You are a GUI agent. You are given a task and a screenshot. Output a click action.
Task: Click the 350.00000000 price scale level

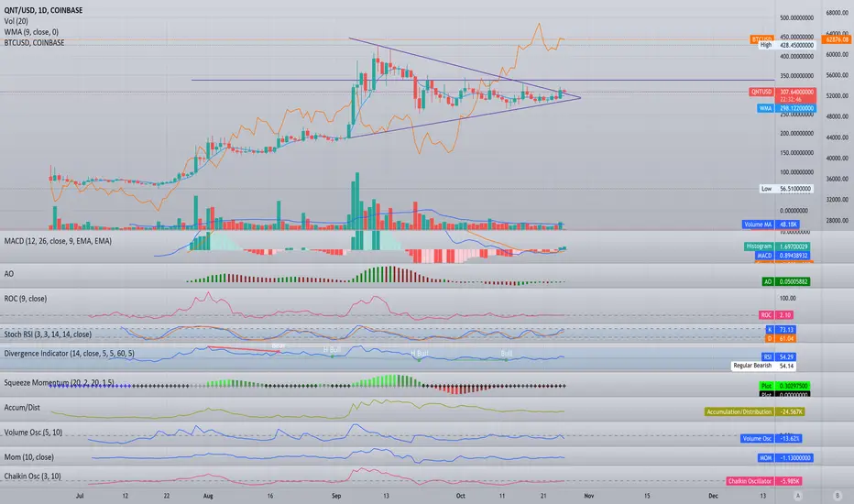797,76
